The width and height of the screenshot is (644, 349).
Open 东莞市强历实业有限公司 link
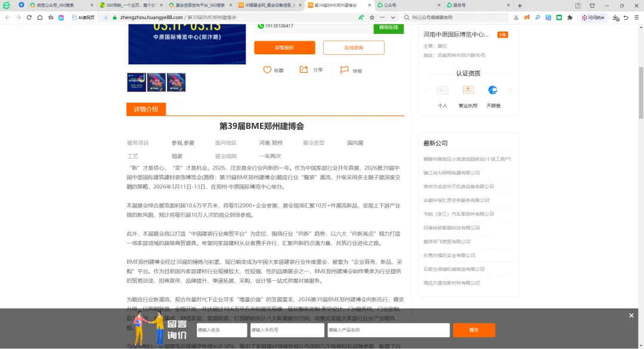point(449,255)
